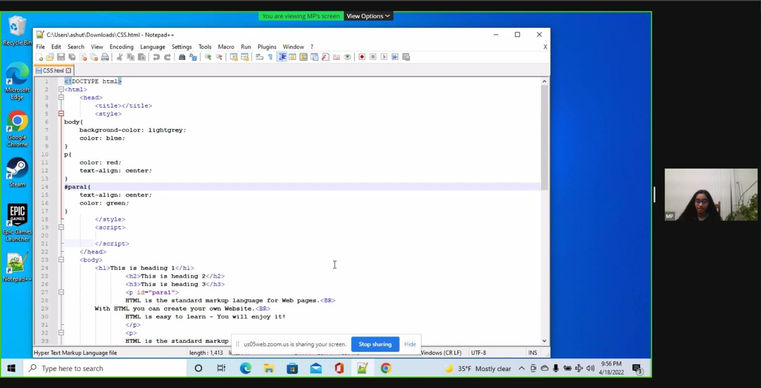Toggle the Indent Guide toolbar button

[282, 57]
